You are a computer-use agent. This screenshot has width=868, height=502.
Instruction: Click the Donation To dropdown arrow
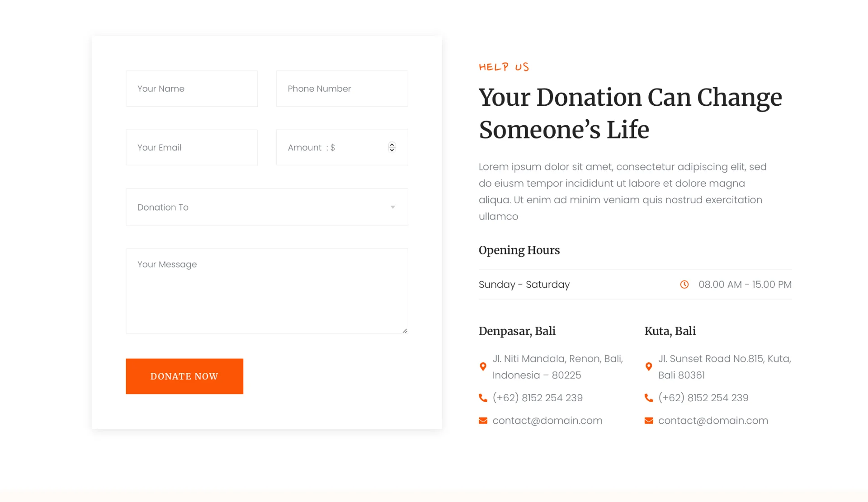[x=393, y=207]
